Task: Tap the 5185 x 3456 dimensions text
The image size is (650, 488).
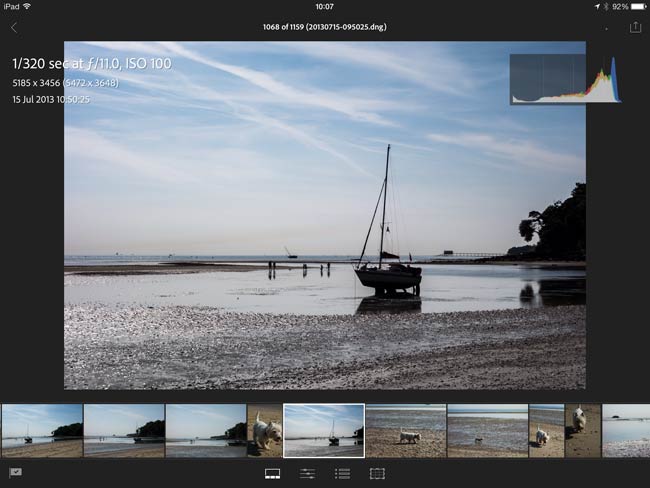Action: pyautogui.click(x=65, y=83)
